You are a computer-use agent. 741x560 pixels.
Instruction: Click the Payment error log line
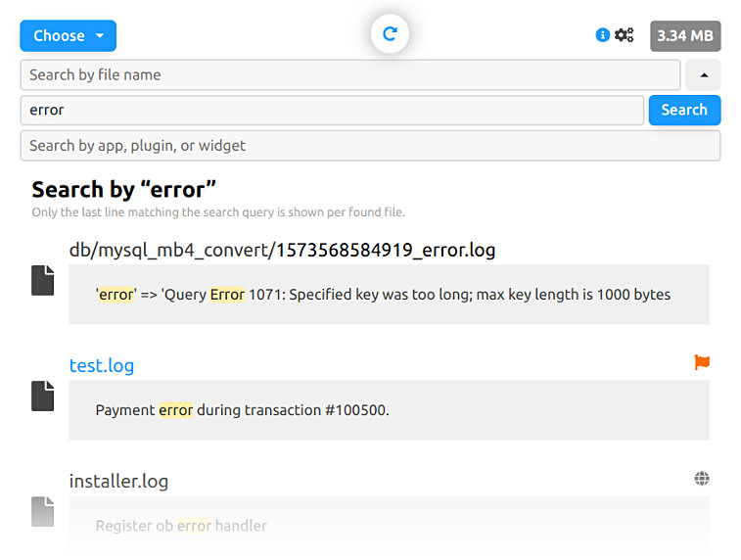point(242,410)
